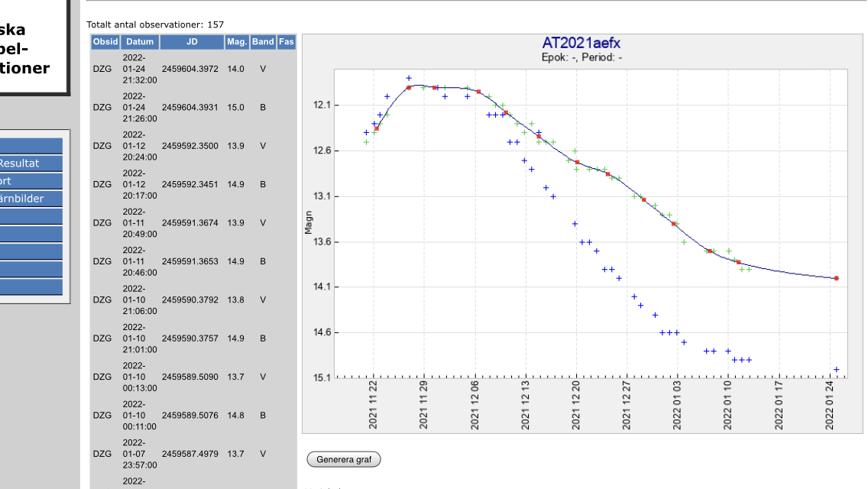Click the Mag. column header

pos(236,42)
